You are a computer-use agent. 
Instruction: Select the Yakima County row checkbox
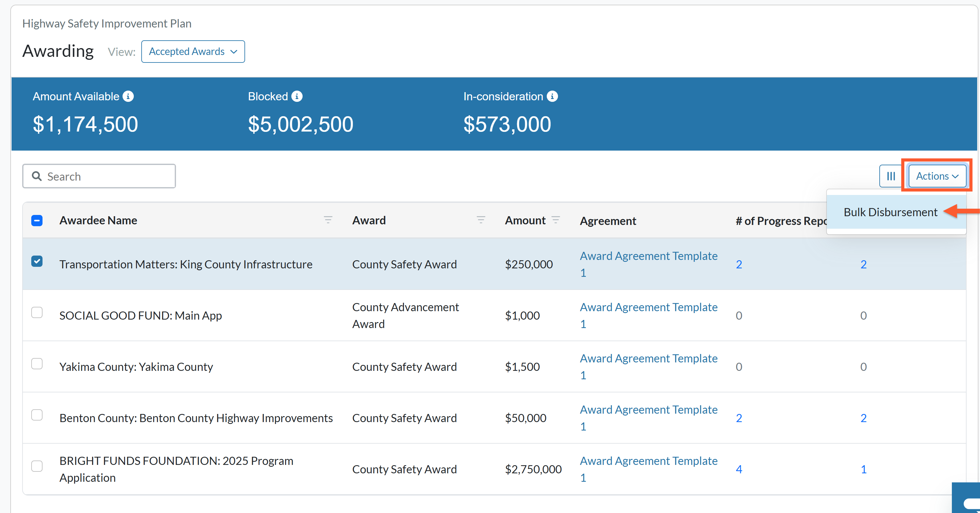(x=37, y=364)
